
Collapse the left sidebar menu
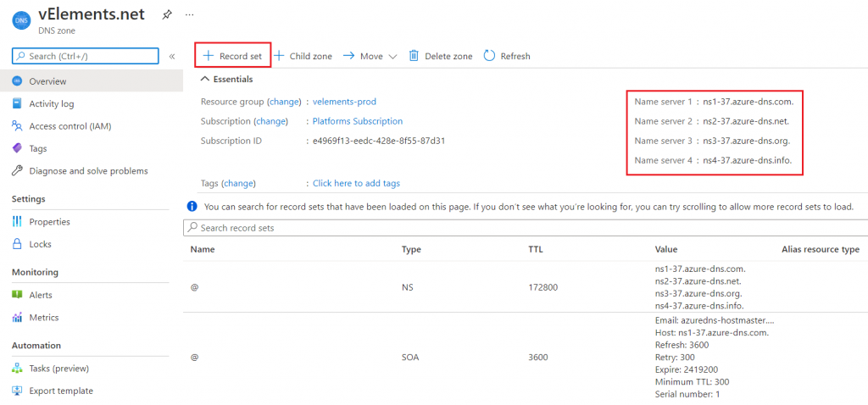coord(172,56)
